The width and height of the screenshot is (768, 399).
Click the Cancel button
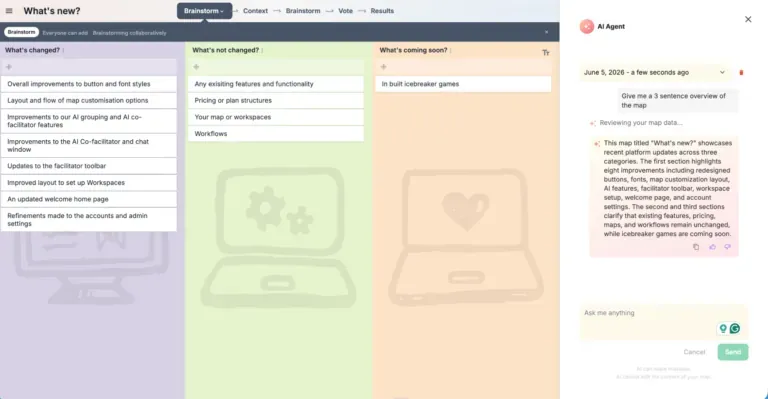pyautogui.click(x=694, y=352)
